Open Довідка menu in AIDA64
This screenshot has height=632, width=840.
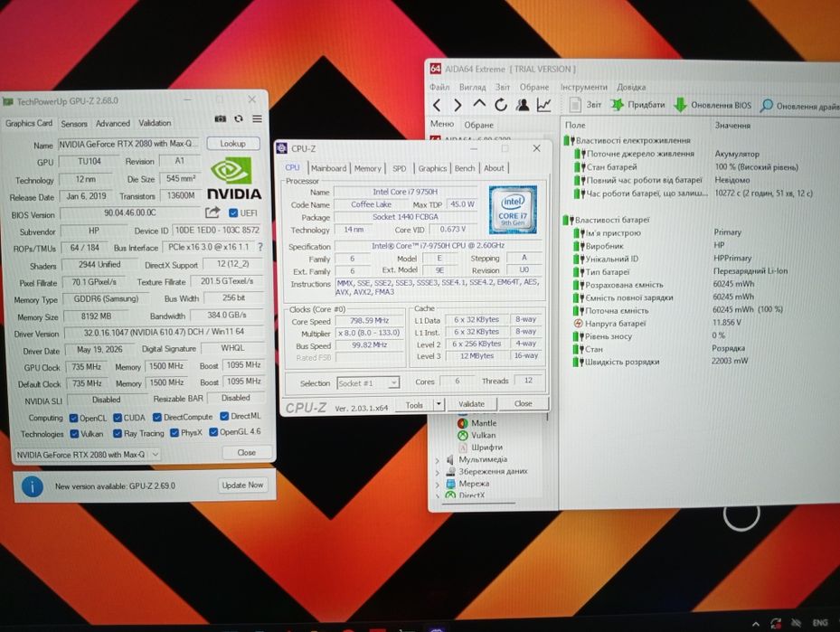point(631,87)
